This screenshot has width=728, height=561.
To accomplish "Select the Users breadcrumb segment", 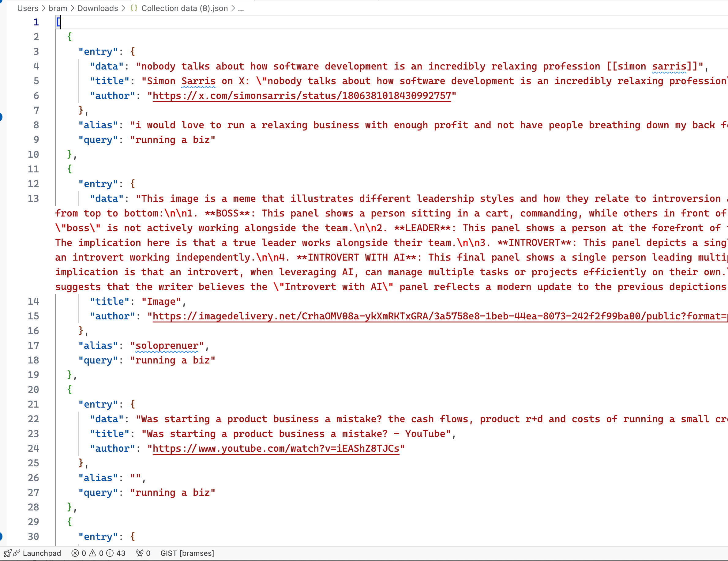I will click(28, 8).
